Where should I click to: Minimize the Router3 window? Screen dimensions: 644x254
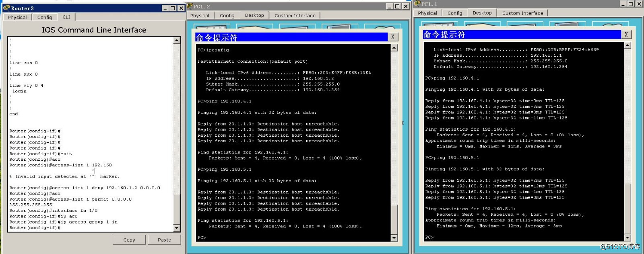(165, 8)
